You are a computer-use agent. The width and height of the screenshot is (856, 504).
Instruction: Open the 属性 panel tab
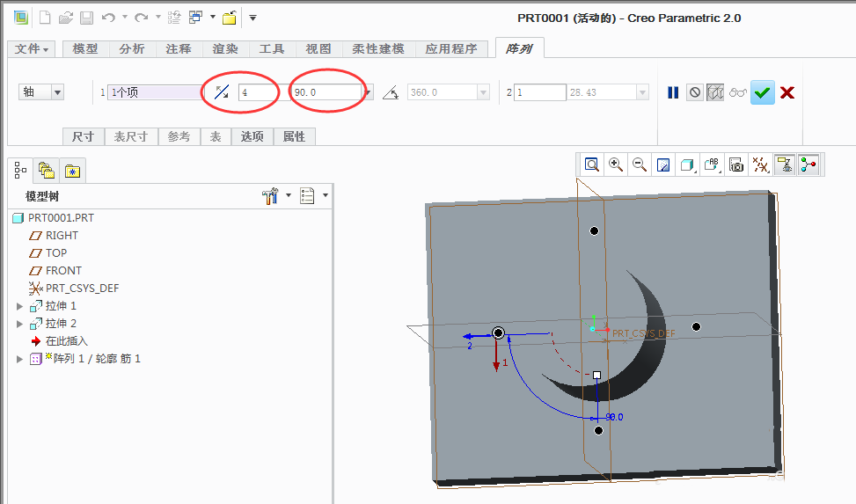tap(294, 136)
